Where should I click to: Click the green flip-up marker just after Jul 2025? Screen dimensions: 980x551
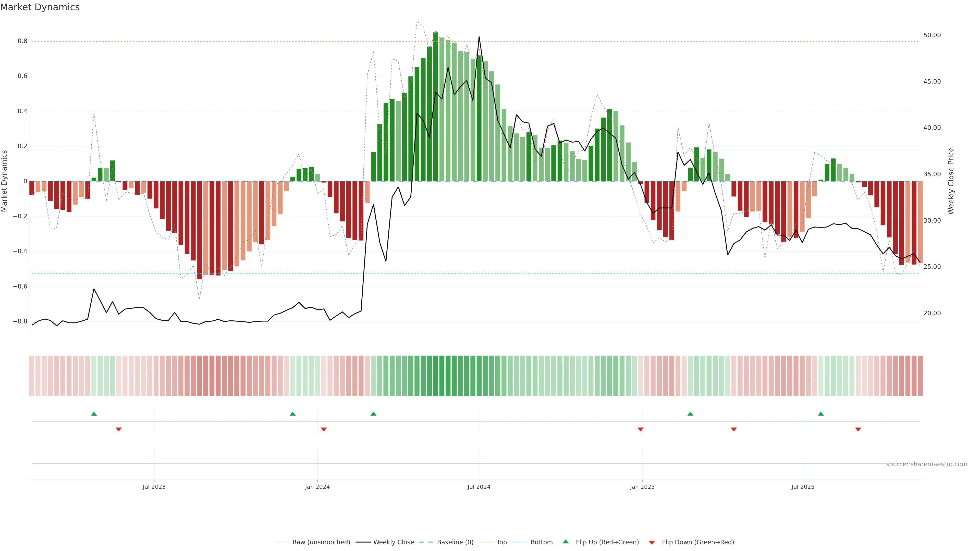click(x=820, y=414)
